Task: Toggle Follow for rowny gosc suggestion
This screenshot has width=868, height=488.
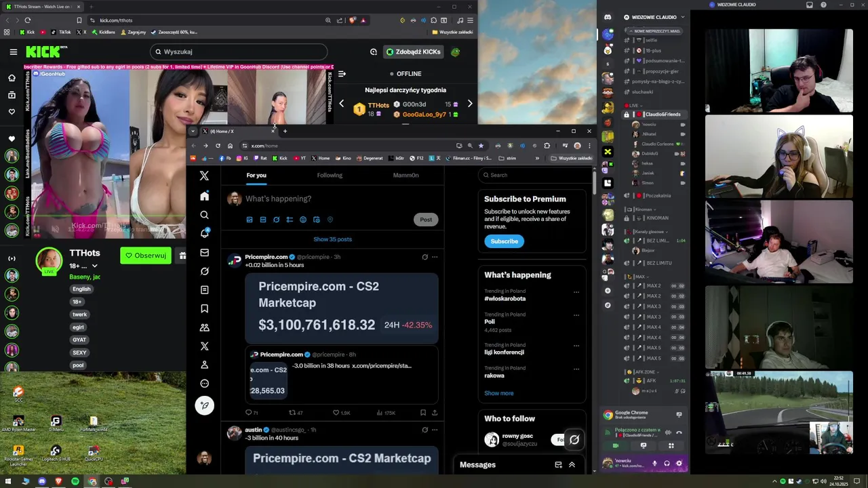Action: point(560,440)
